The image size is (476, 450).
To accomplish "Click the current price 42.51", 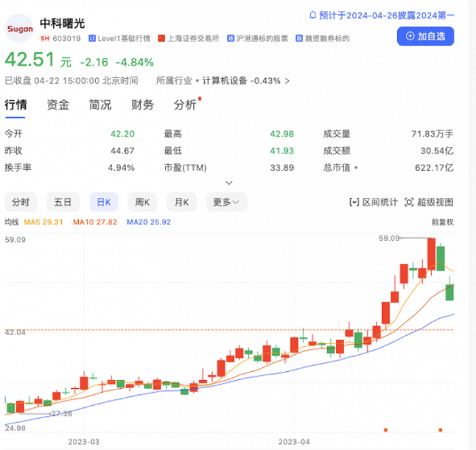I will 30,59.
